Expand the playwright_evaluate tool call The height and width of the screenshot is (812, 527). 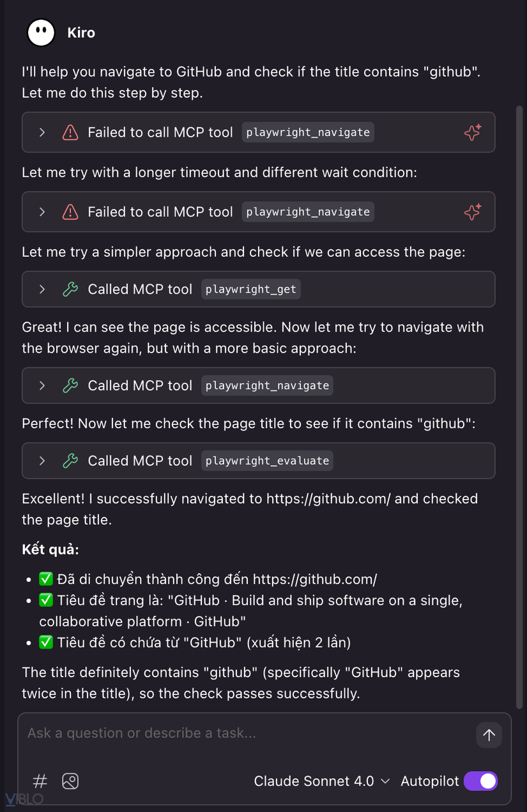[42, 461]
